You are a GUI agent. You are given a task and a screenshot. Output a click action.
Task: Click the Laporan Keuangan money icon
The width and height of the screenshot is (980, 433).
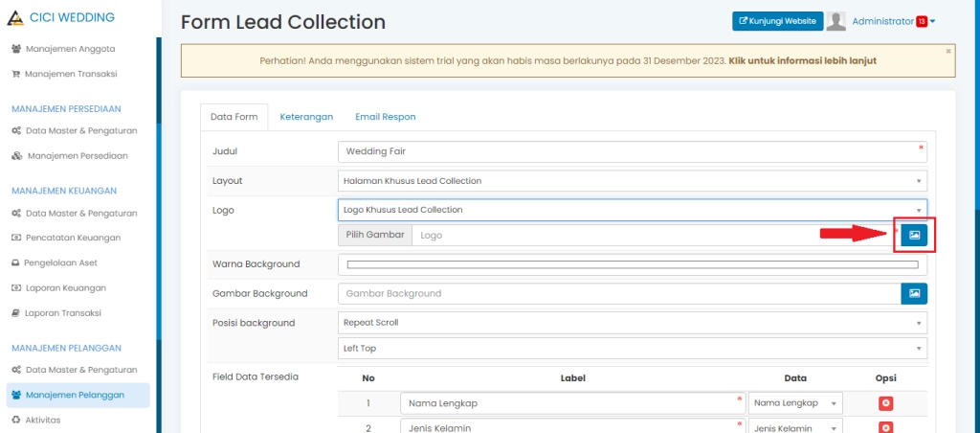(16, 287)
